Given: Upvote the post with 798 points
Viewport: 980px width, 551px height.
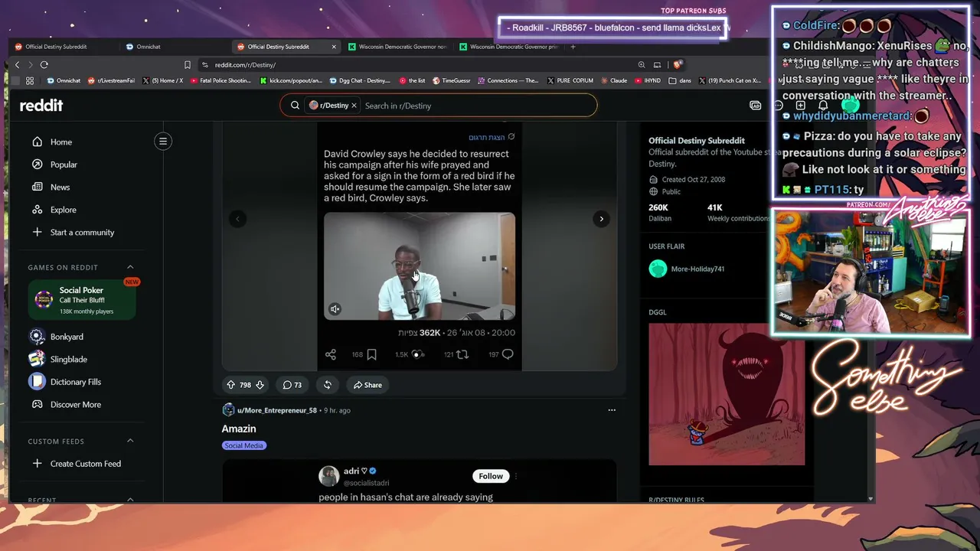Looking at the screenshot, I should (x=230, y=385).
